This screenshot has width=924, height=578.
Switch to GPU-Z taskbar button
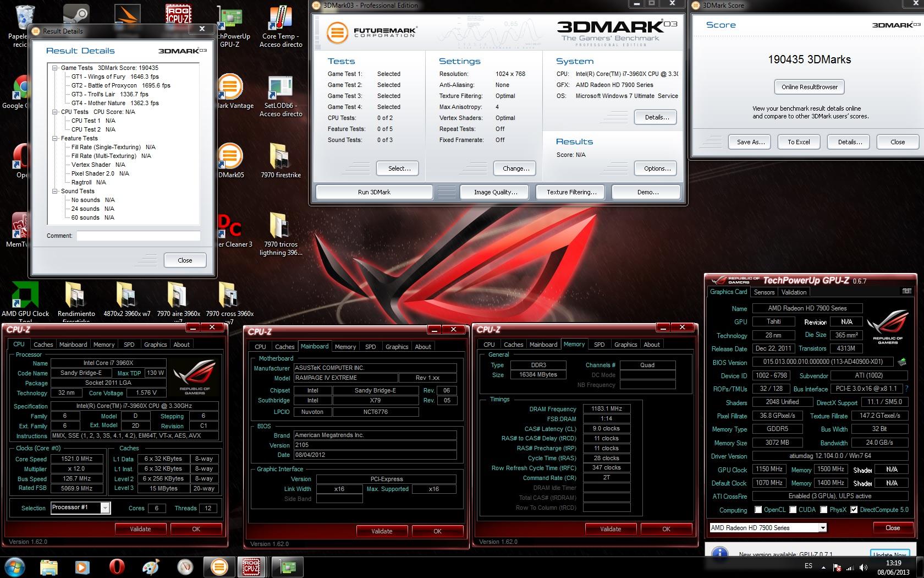click(288, 567)
